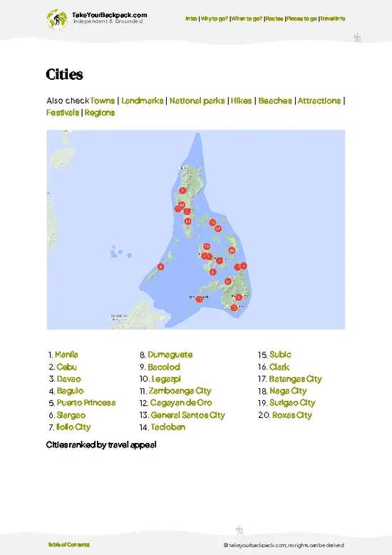The height and width of the screenshot is (555, 392).
Task: Open the Subic link
Action: (281, 355)
